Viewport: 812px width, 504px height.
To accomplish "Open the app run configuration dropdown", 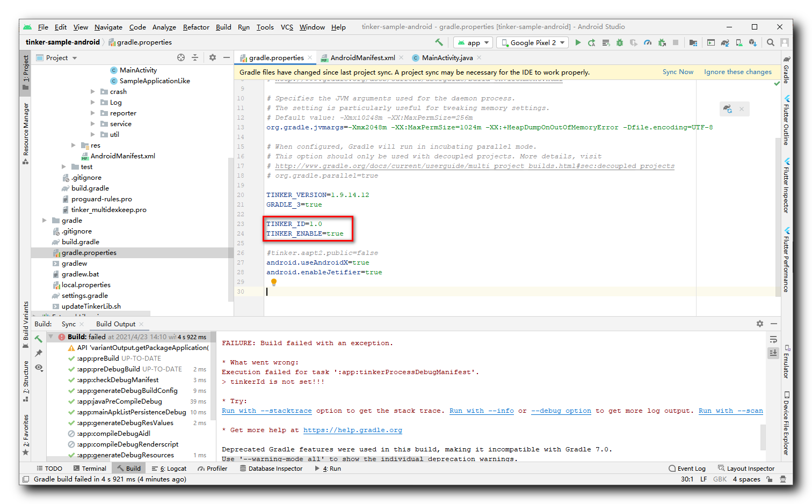I will pos(473,42).
